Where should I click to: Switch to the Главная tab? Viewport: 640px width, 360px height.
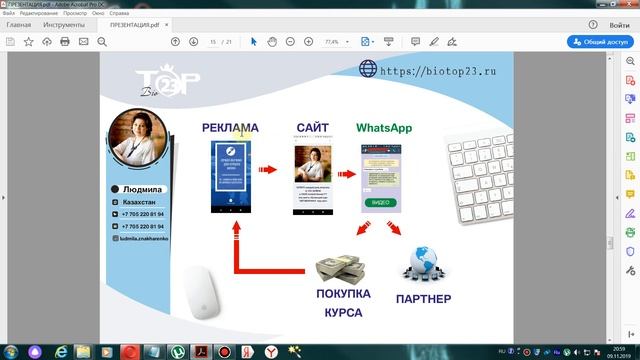tap(19, 25)
